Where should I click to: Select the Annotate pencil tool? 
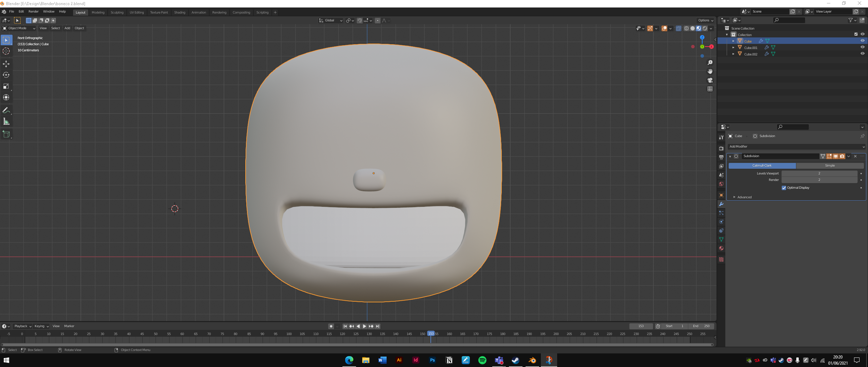6,110
